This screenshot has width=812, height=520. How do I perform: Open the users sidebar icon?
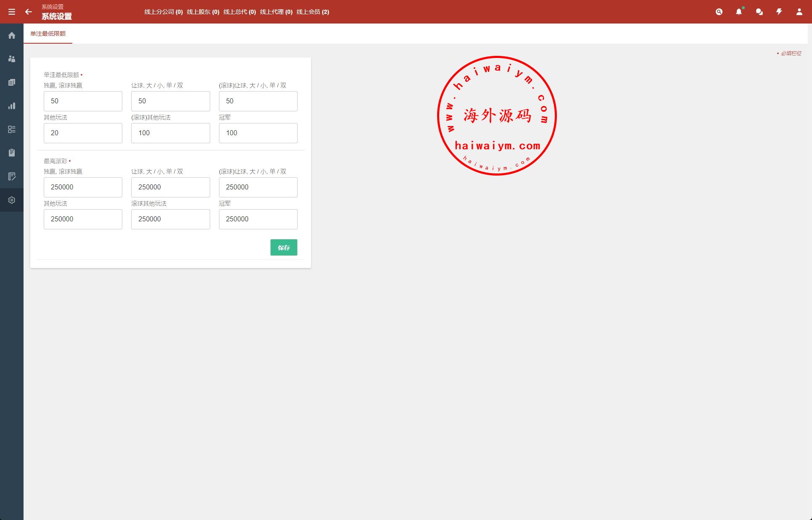pyautogui.click(x=12, y=59)
